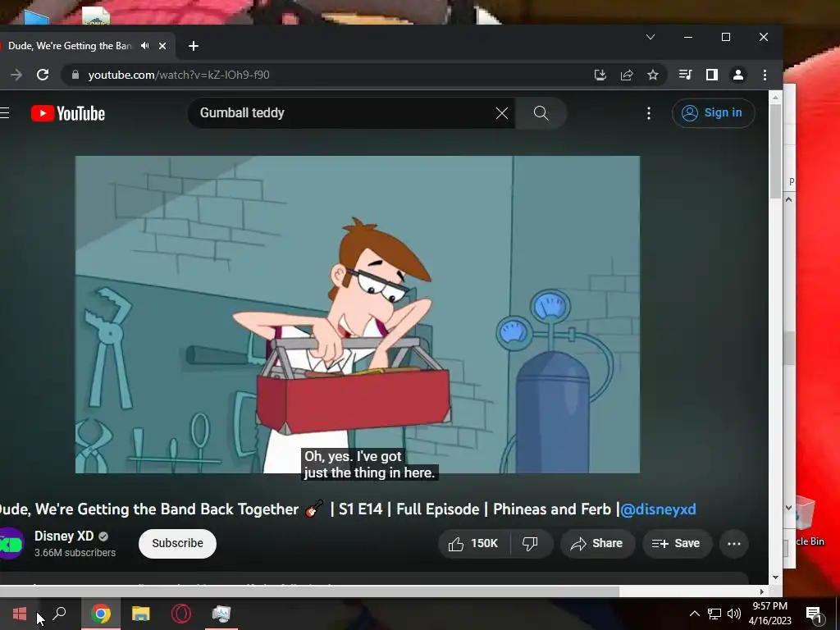840x630 pixels.
Task: Switch to Chrome in the taskbar
Action: 101,614
